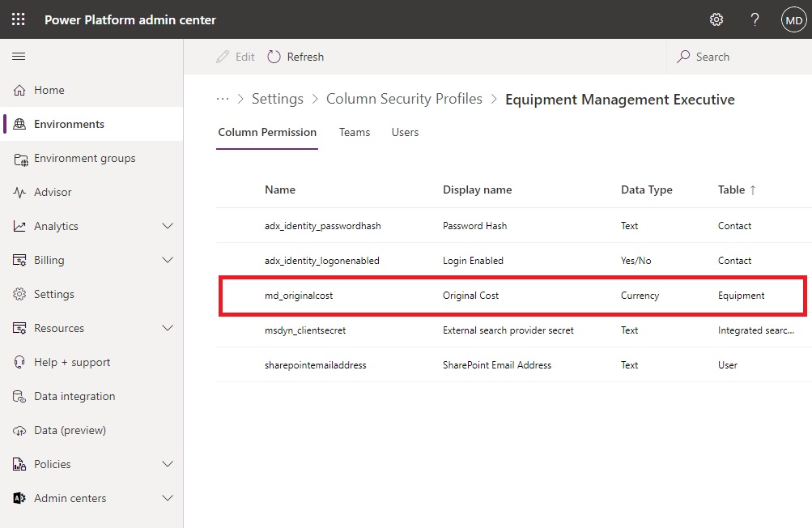Click the Search input field
The height and width of the screenshot is (528, 812).
click(739, 57)
